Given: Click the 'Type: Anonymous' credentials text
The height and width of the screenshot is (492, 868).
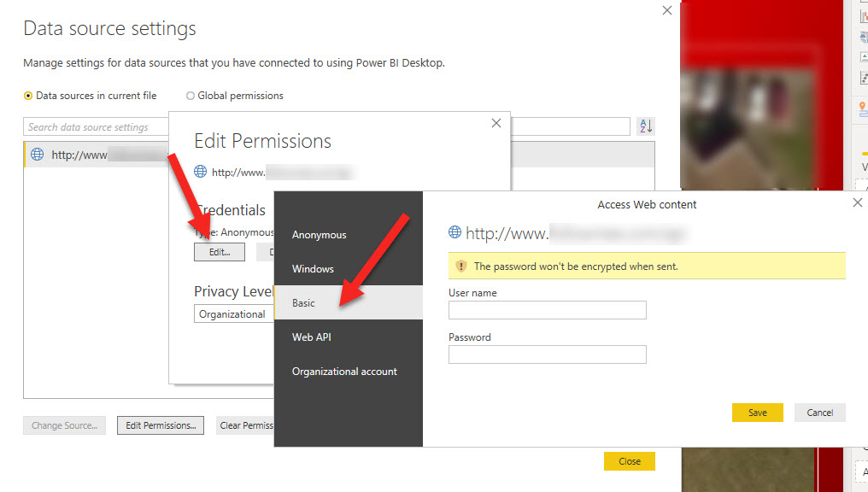Looking at the screenshot, I should [234, 232].
